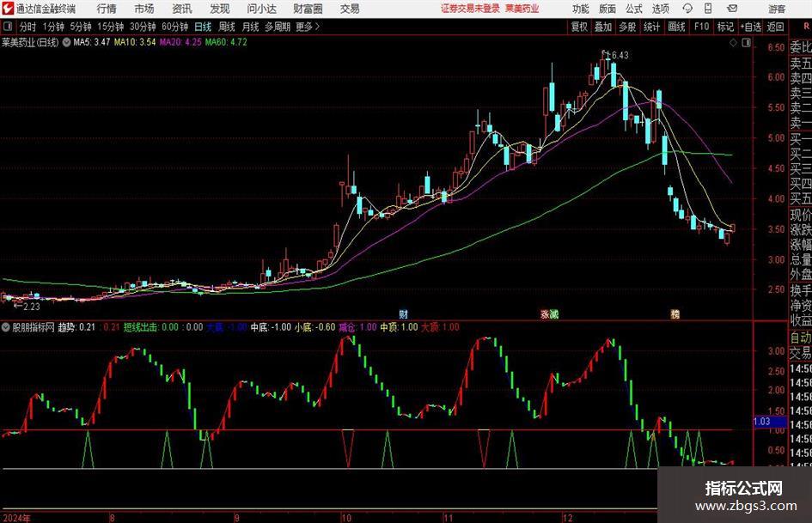Click the +自选 add to watchlist button
This screenshot has height=523, width=812.
[750, 27]
